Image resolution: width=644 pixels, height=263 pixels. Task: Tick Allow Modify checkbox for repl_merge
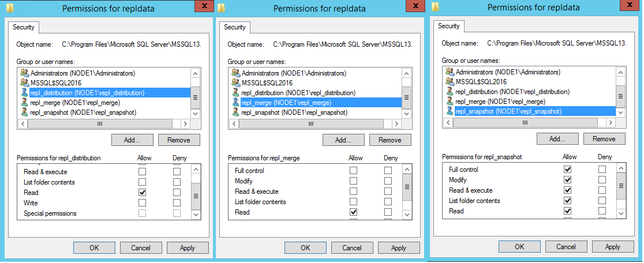pos(353,181)
